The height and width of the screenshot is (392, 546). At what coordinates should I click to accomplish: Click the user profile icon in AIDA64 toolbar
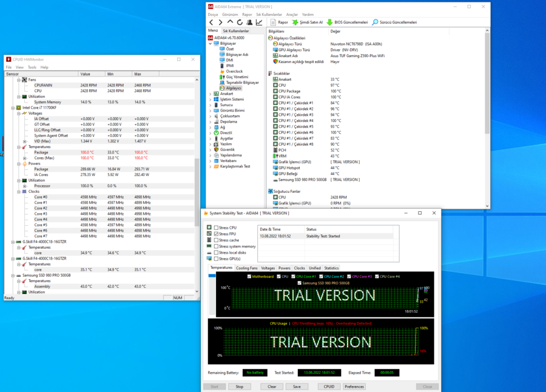(249, 22)
